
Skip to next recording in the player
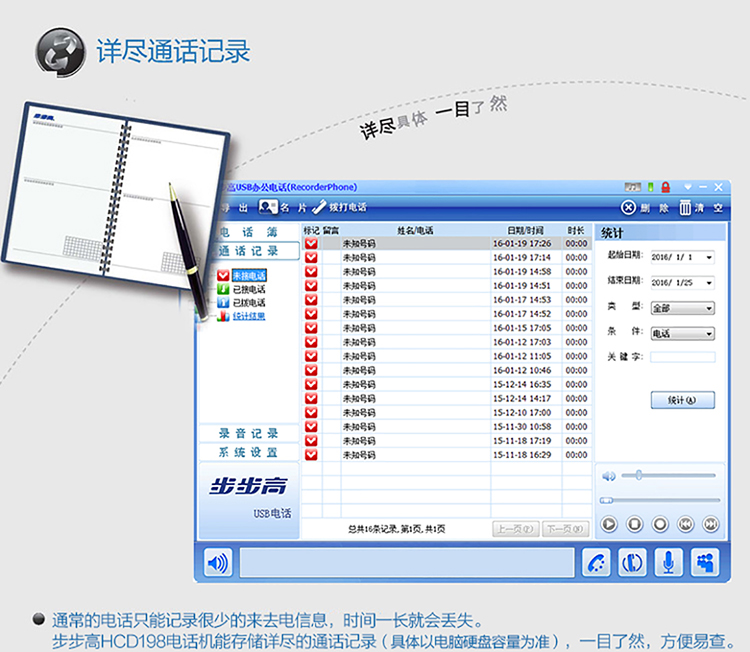(710, 524)
